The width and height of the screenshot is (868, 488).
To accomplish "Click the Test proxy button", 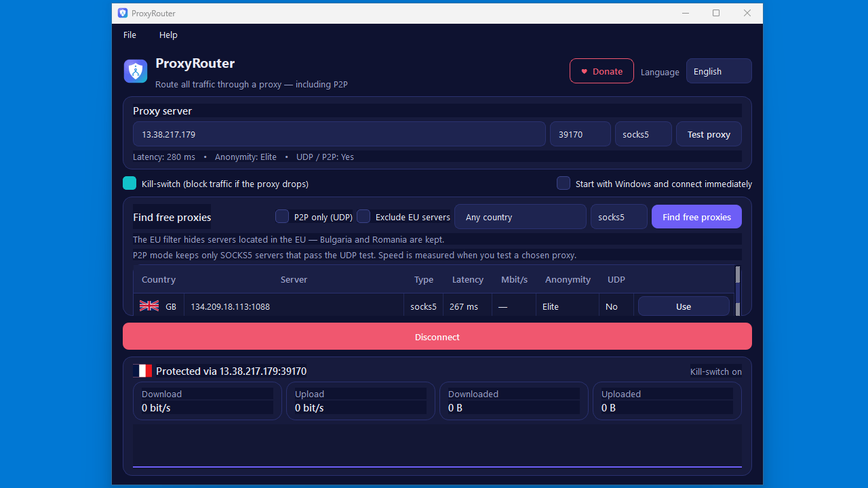I will pos(709,134).
